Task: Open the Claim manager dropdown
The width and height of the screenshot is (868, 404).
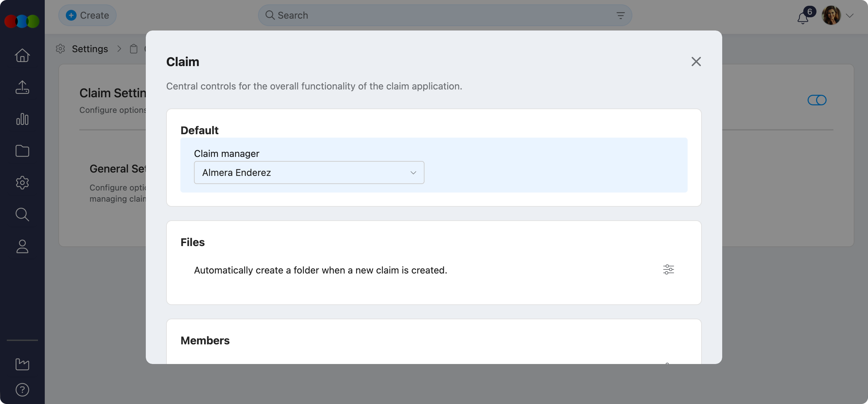Action: click(309, 173)
